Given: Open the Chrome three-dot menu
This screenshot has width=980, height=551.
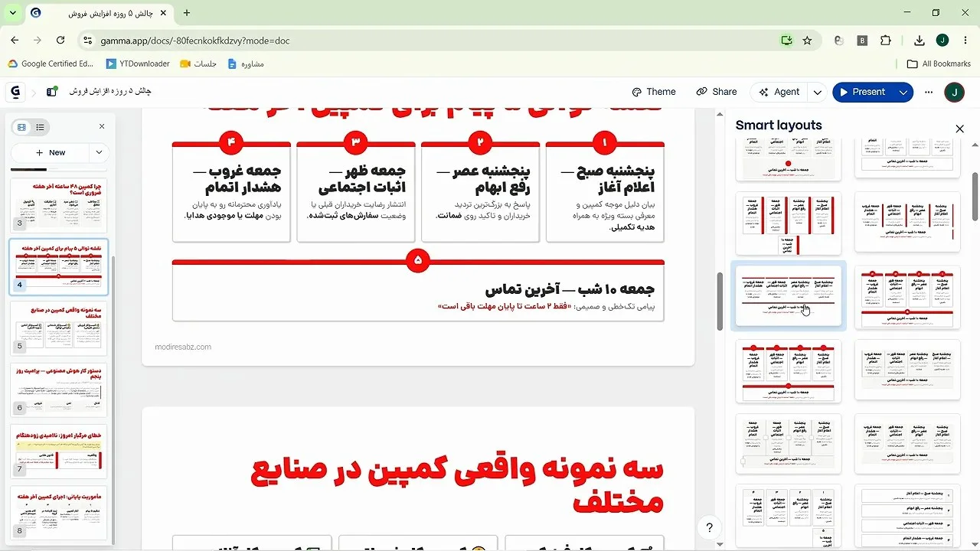Looking at the screenshot, I should (x=965, y=41).
